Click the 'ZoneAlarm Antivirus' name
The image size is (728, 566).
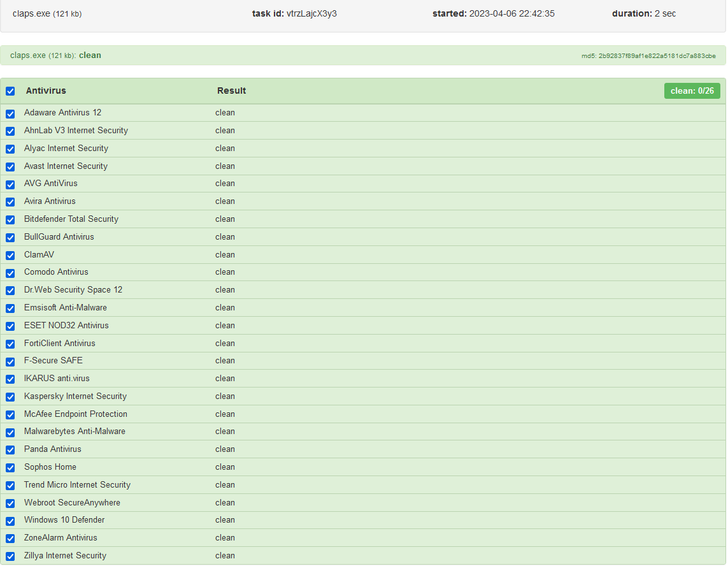tap(61, 538)
